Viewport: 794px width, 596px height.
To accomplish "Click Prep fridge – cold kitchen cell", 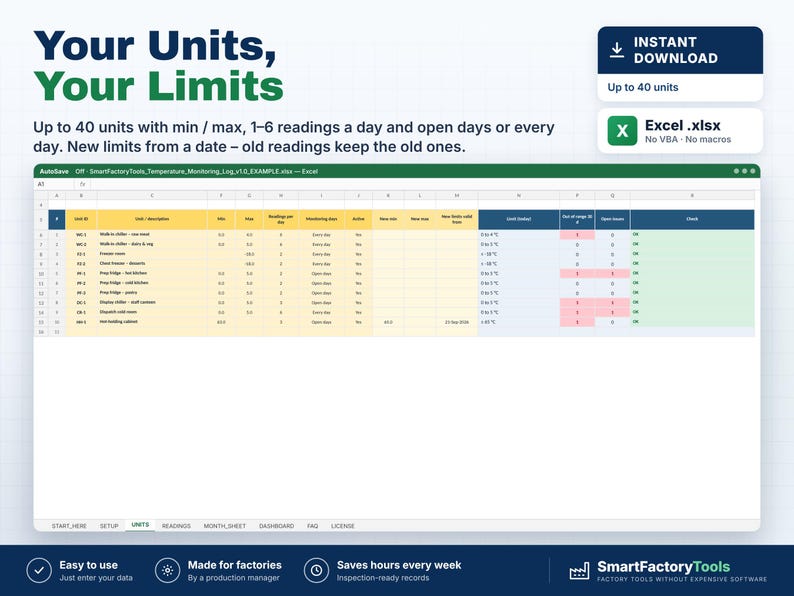I will 152,283.
